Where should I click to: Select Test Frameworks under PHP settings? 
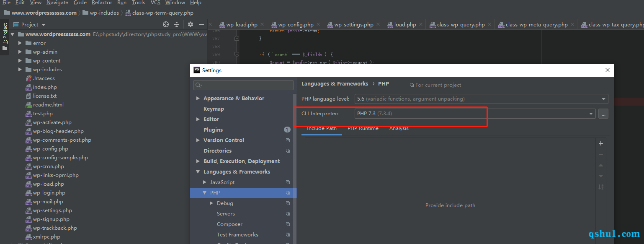tap(237, 235)
